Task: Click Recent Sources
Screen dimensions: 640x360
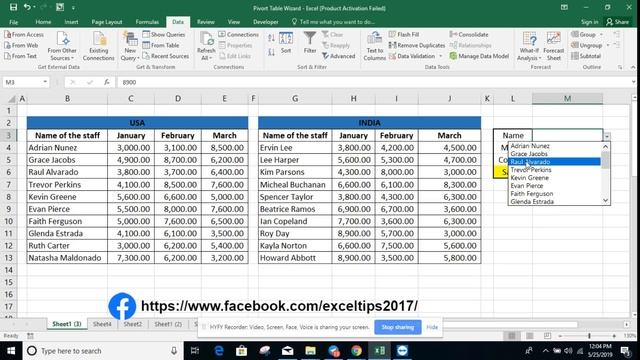Action: pos(166,56)
